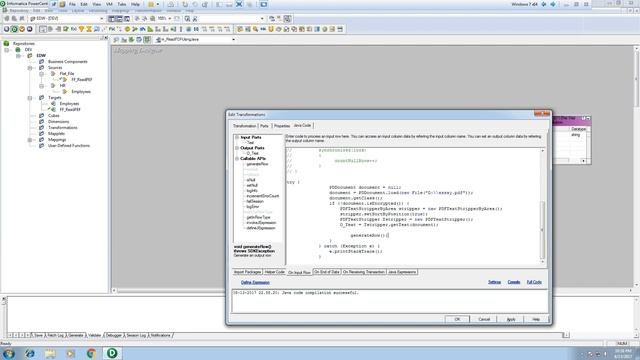Screen dimensions: 640x360
Task: Collapse the Callable APIs node
Action: pos(237,158)
